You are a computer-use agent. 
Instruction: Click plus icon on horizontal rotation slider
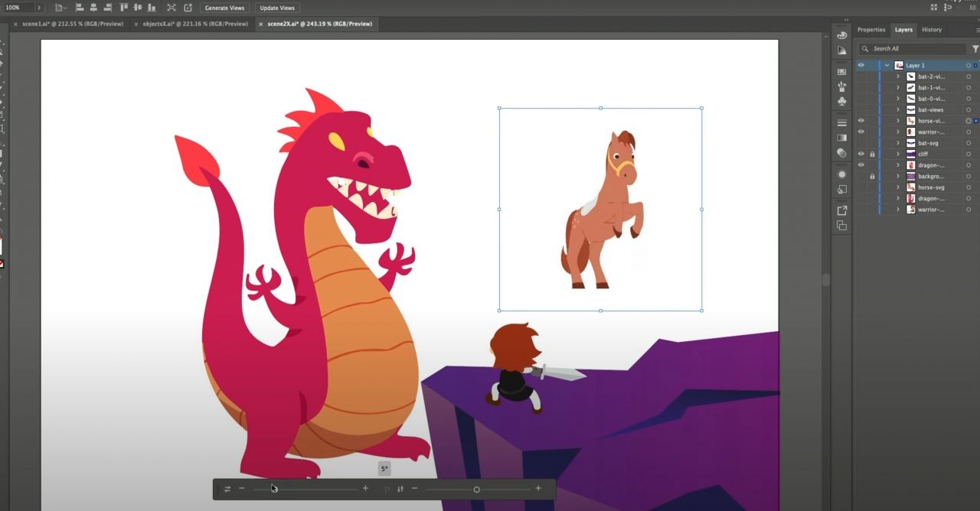tap(365, 489)
